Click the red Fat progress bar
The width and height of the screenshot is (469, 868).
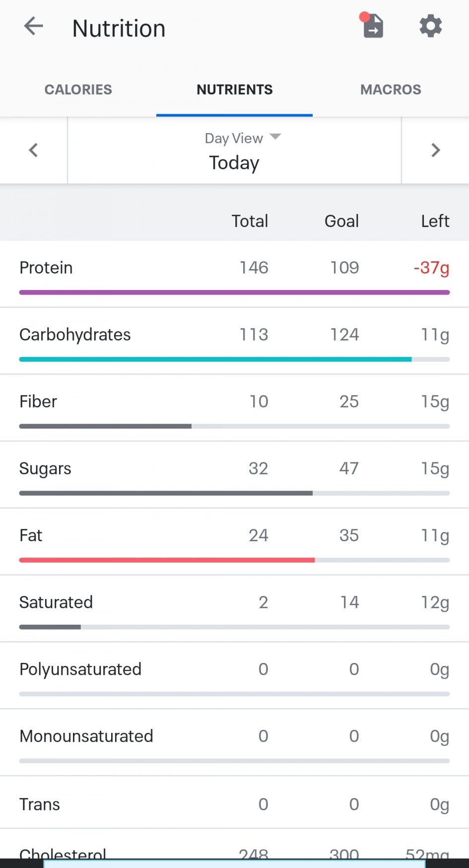[167, 560]
